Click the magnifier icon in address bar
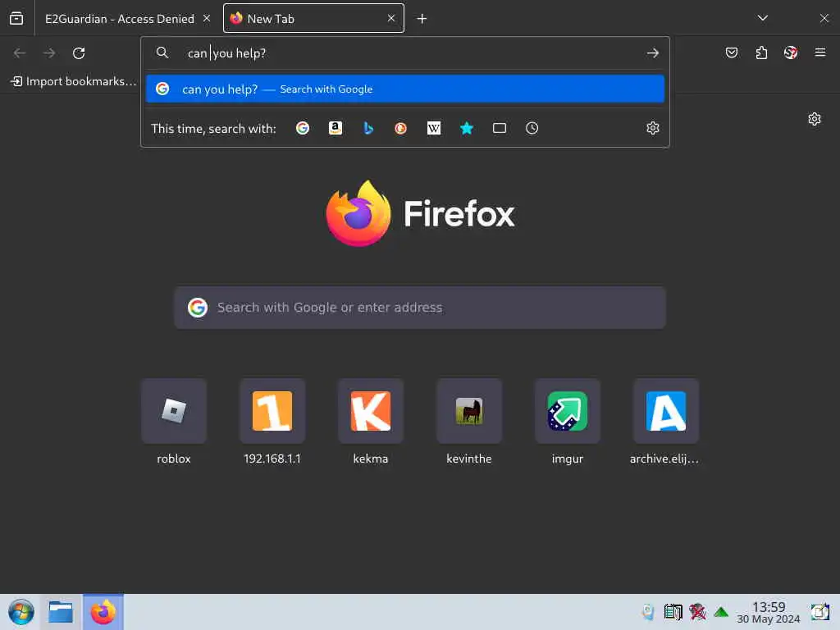840x630 pixels. pos(162,52)
